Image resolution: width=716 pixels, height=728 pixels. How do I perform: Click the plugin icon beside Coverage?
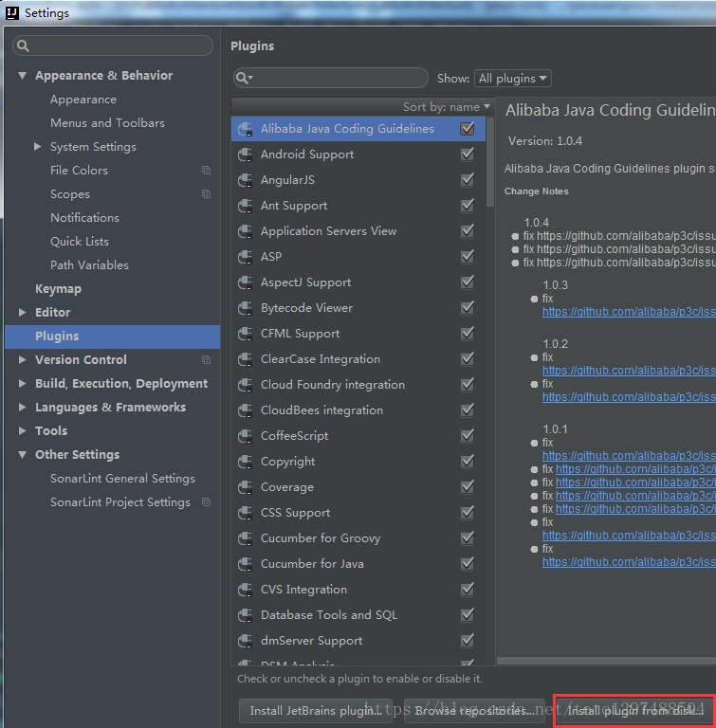click(245, 487)
